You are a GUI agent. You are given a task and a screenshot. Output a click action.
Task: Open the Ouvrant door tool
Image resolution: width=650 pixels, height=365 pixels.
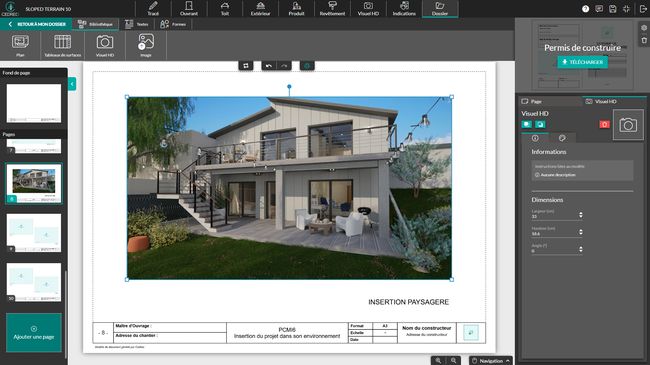tap(189, 8)
